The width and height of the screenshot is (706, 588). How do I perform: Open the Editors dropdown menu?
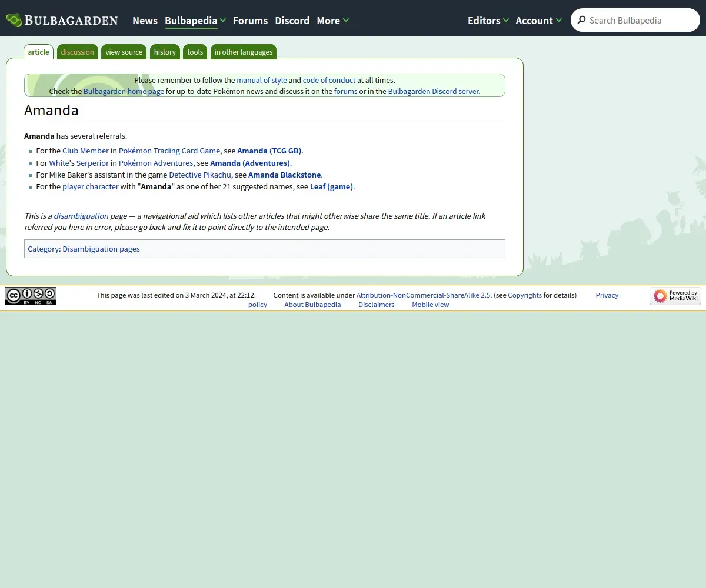click(488, 21)
